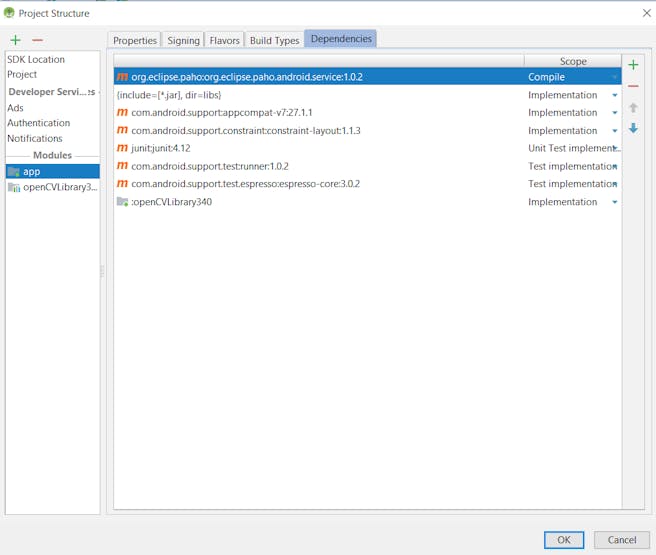Screen dimensions: 656x555
Task: Select :openCVLibrary340 module dependency text
Action: [172, 202]
